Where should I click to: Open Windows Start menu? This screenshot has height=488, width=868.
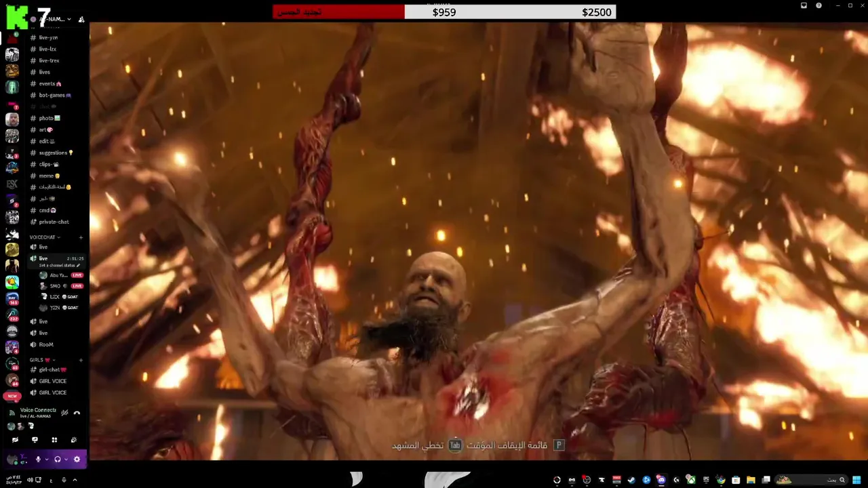pos(857,480)
